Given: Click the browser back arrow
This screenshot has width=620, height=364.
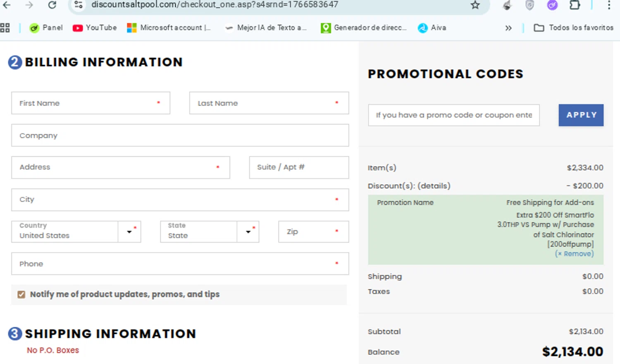Looking at the screenshot, I should pos(7,5).
